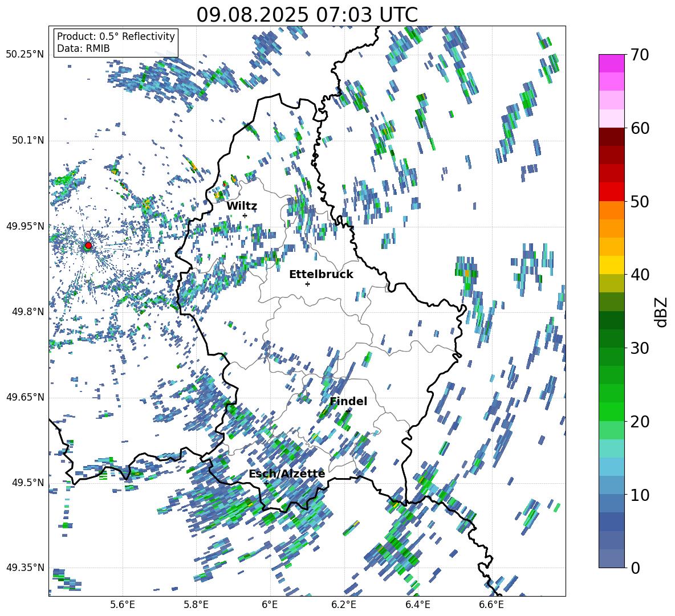Click the dBZ colorbar label
This screenshot has height=616, width=675.
pyautogui.click(x=662, y=312)
